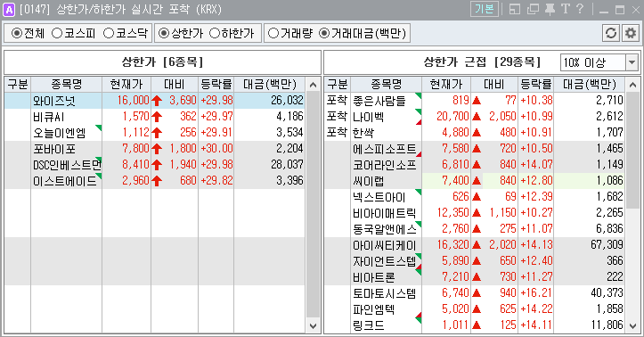644x337 pixels.
Task: Click scroll up arrow of right table
Action: click(x=633, y=85)
